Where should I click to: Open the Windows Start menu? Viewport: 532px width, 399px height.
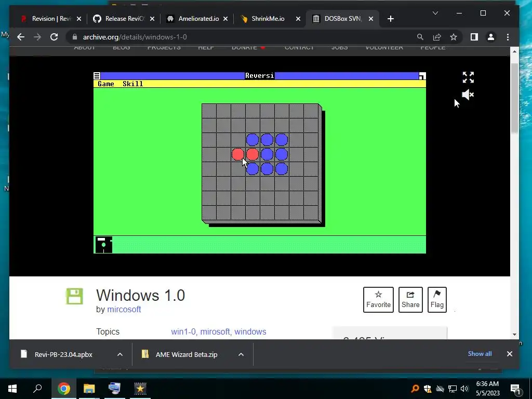[12, 389]
